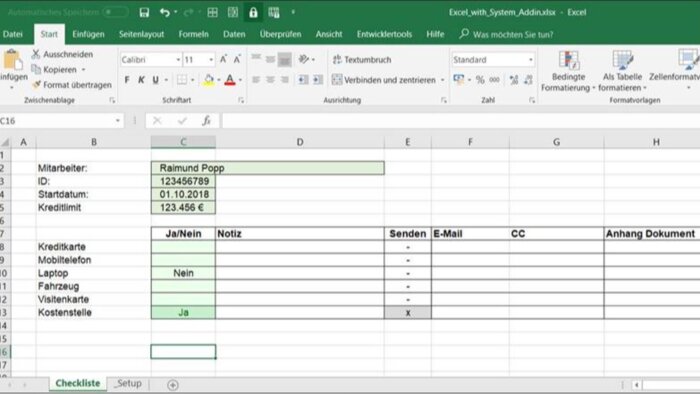Select cell with Raimund Popp

pos(267,168)
